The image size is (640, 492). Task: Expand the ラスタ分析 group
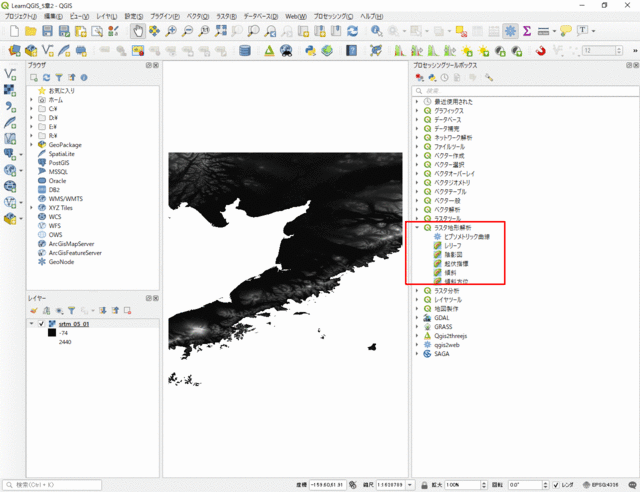[x=417, y=290]
